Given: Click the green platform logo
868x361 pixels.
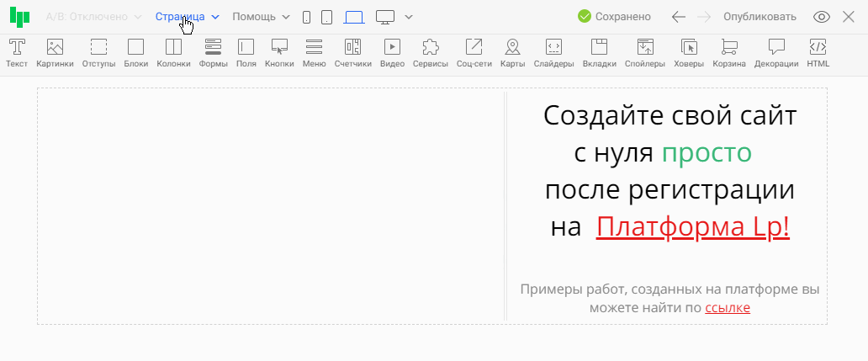Looking at the screenshot, I should 19,17.
